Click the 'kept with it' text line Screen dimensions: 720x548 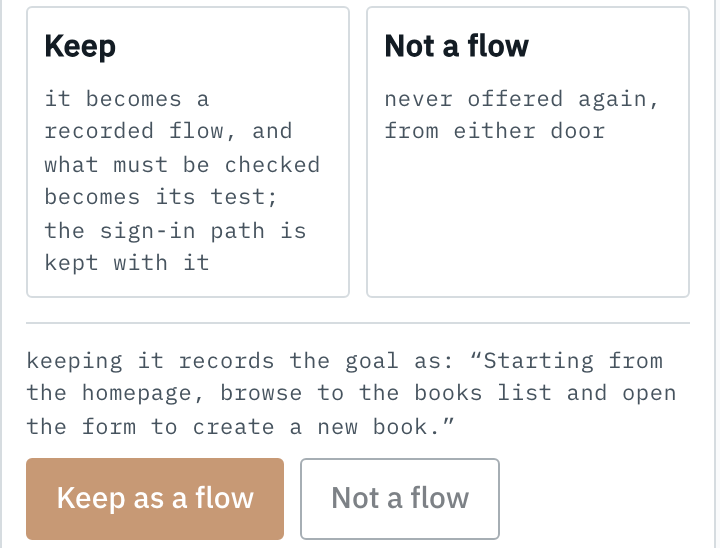click(127, 263)
